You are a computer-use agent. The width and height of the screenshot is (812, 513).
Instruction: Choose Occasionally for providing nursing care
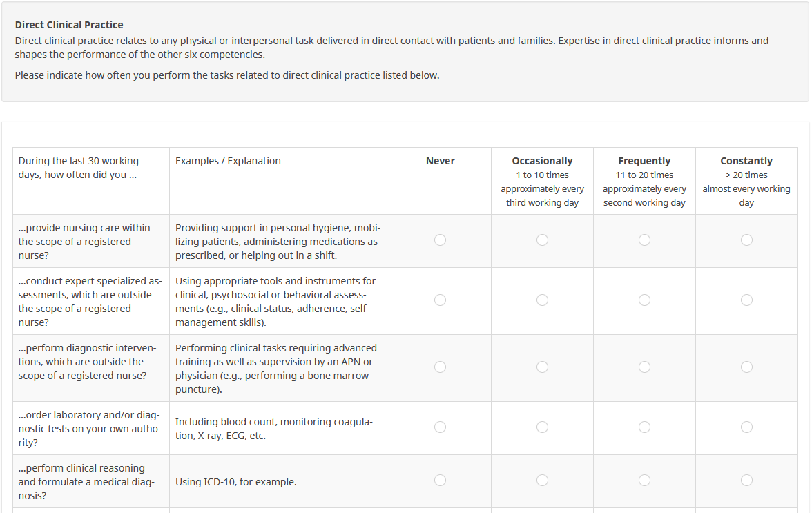click(x=543, y=240)
